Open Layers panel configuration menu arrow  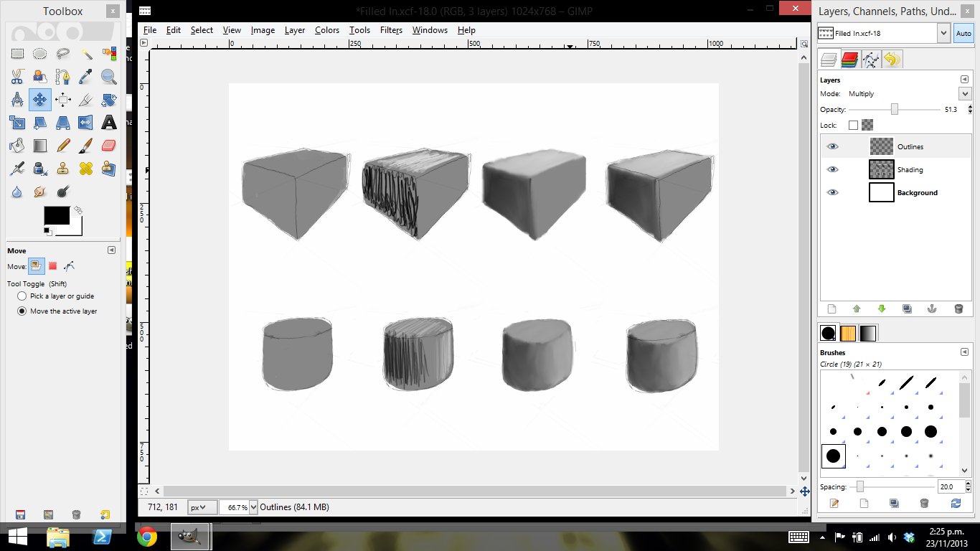click(x=964, y=80)
